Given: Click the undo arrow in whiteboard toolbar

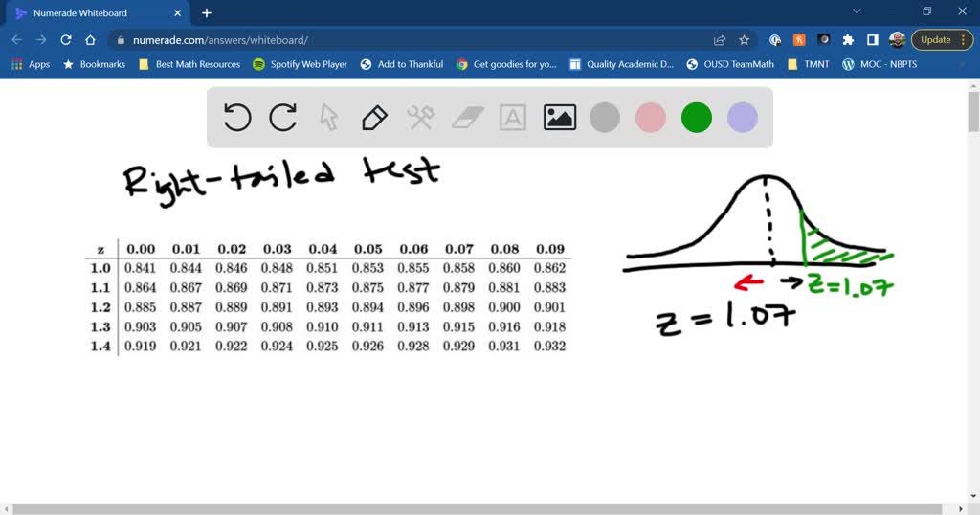Looking at the screenshot, I should (x=237, y=118).
